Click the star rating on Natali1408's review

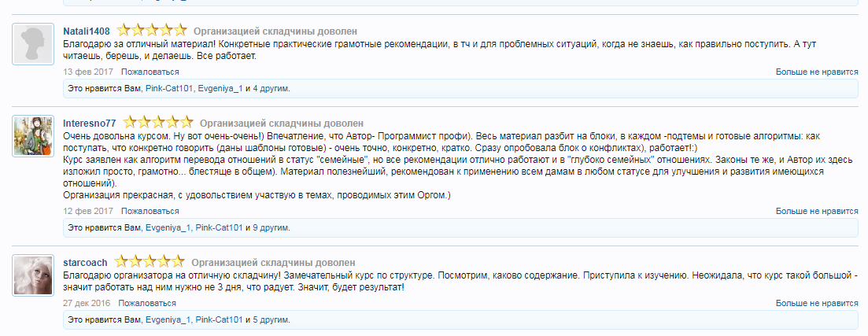(152, 31)
